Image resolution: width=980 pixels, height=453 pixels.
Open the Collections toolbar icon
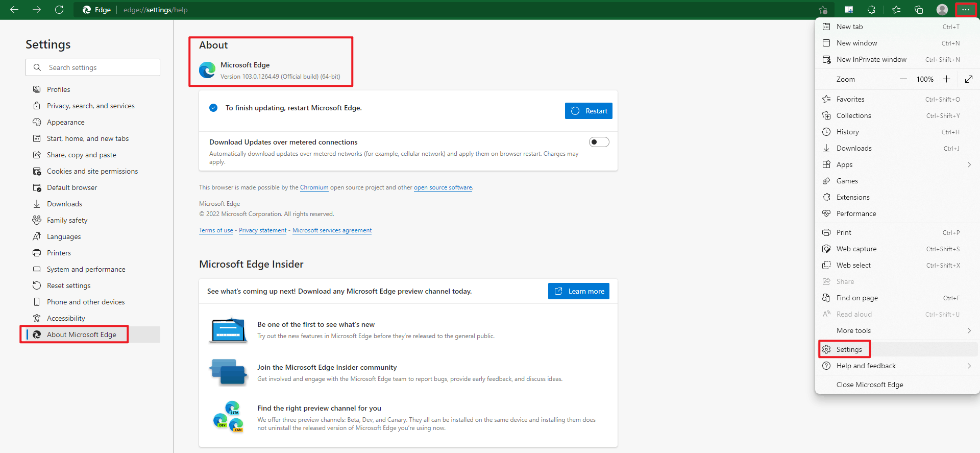(x=919, y=10)
